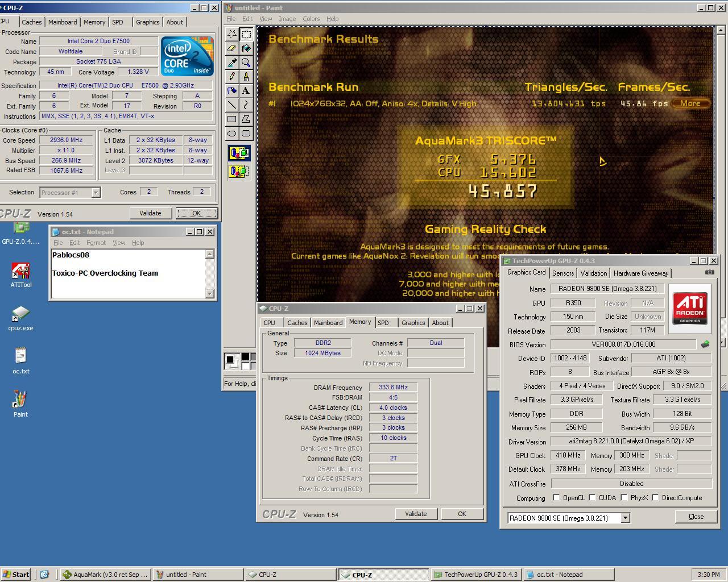Screen dimensions: 728x582
Task: Choose opaque selection mode option in Paint
Action: click(x=239, y=153)
